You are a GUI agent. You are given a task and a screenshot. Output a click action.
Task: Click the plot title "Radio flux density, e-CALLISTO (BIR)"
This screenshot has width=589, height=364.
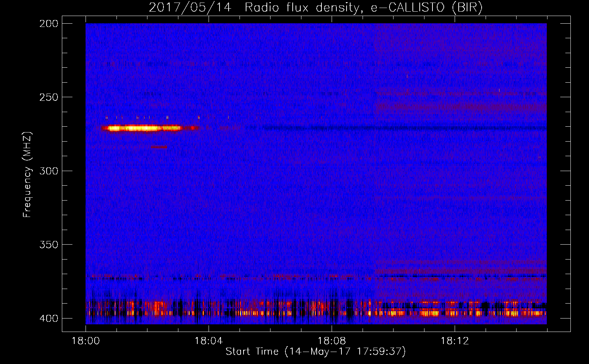tap(363, 7)
